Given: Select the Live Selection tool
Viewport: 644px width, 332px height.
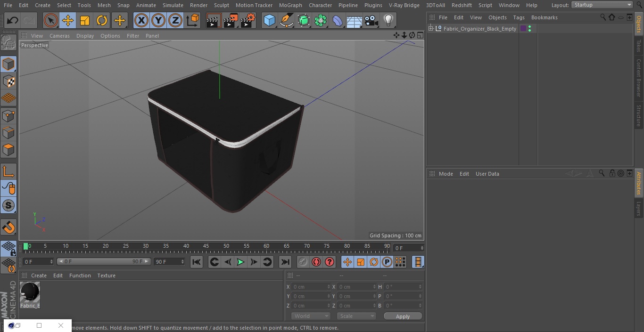Looking at the screenshot, I should 50,20.
